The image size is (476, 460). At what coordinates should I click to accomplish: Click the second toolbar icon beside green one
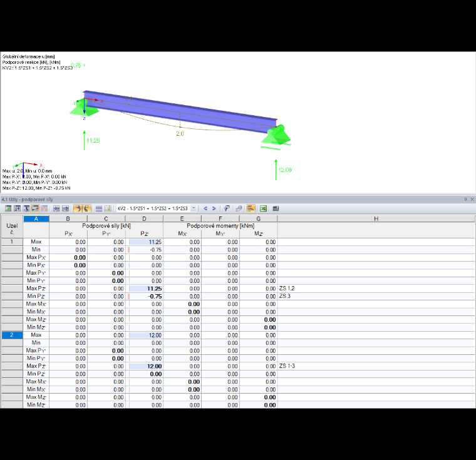tap(18, 208)
